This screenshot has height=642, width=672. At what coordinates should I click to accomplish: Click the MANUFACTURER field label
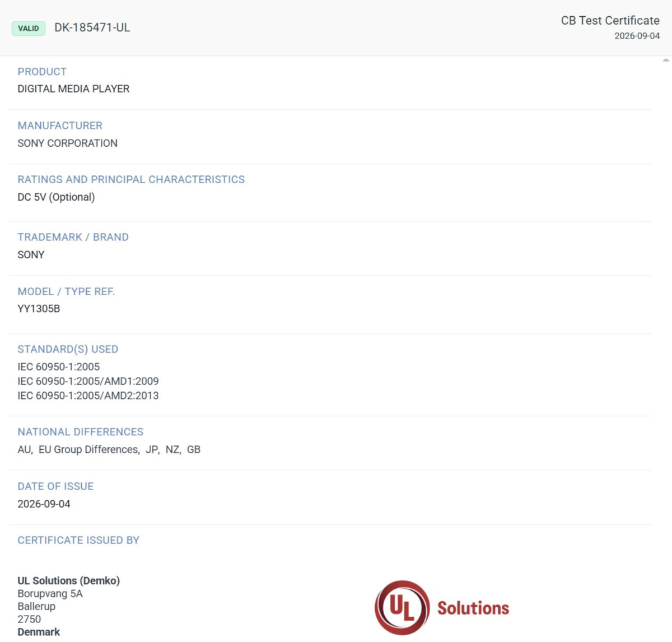tap(60, 125)
